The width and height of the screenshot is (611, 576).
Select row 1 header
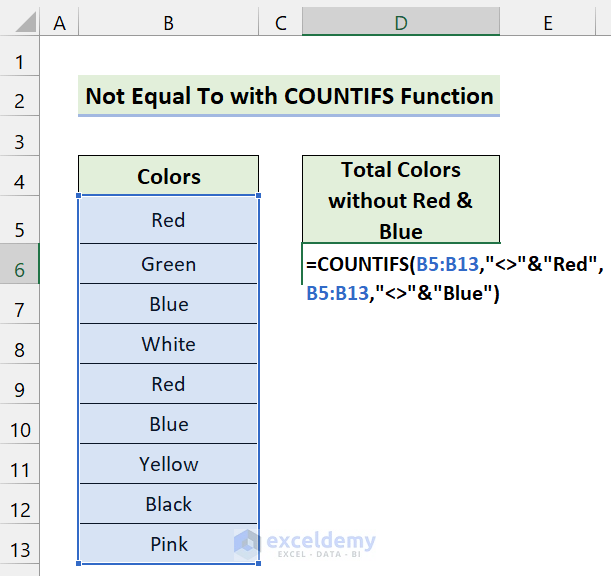coord(19,63)
